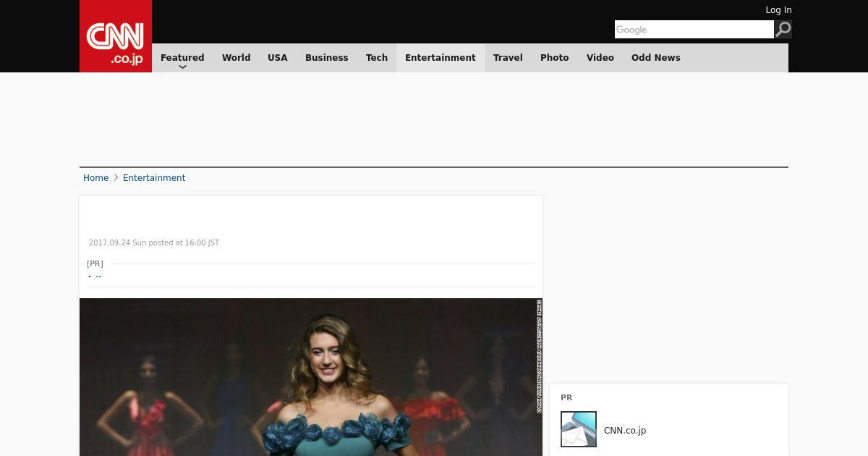Open the World menu item
Viewport: 868px width, 456px height.
(236, 58)
